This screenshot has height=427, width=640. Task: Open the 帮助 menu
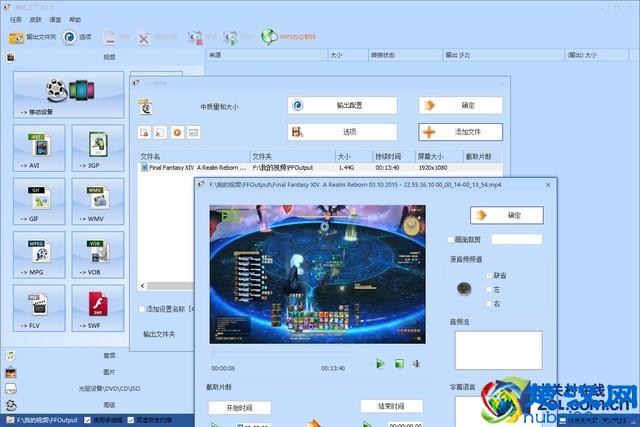75,20
